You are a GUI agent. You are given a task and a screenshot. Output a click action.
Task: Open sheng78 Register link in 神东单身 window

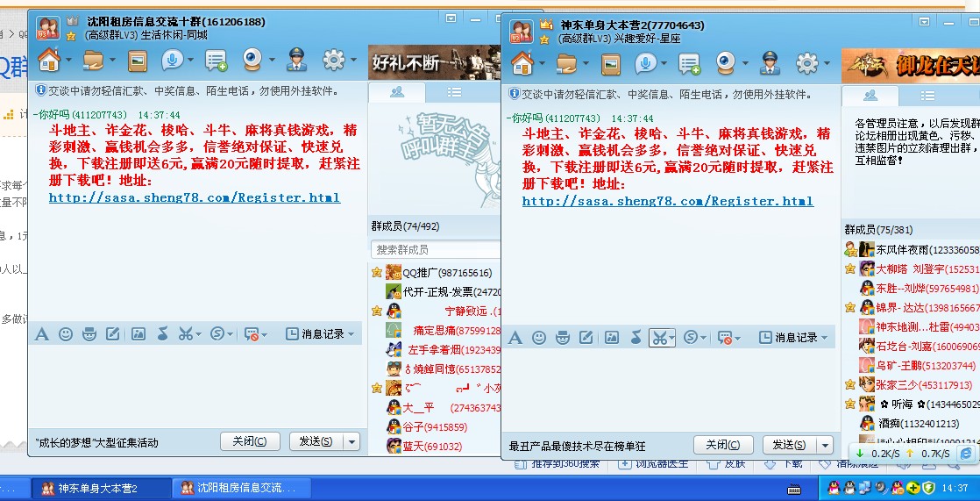(x=668, y=202)
